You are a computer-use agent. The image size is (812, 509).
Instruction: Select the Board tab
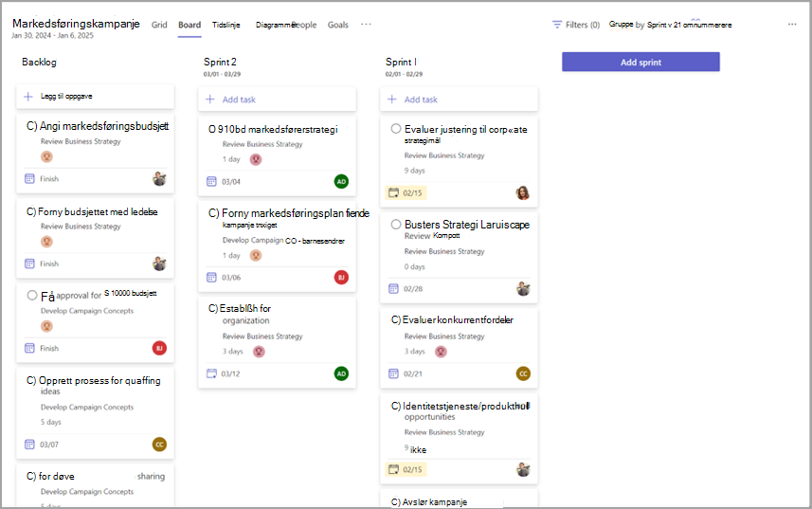point(189,25)
